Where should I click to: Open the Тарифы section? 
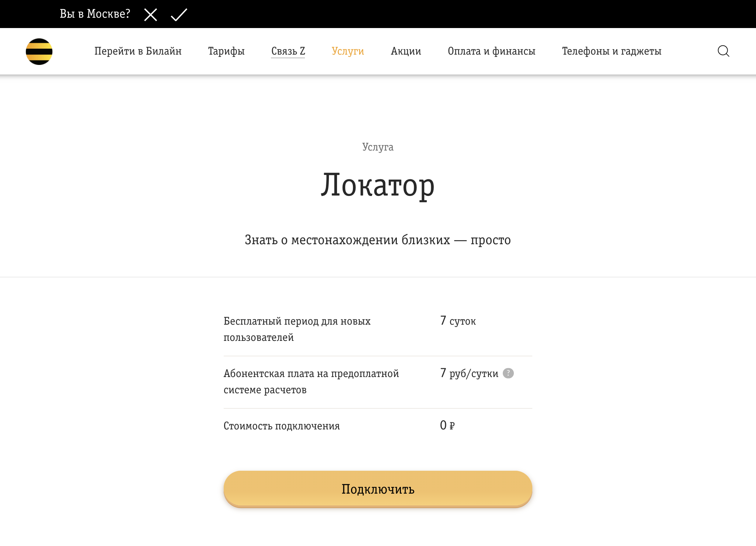pos(226,51)
